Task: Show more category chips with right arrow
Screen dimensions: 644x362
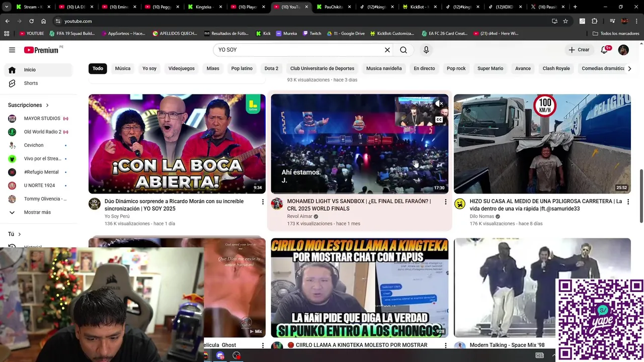Action: coord(629,68)
